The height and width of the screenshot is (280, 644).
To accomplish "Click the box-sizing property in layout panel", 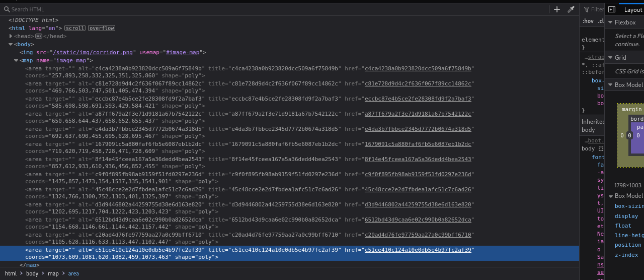I will coord(629,206).
